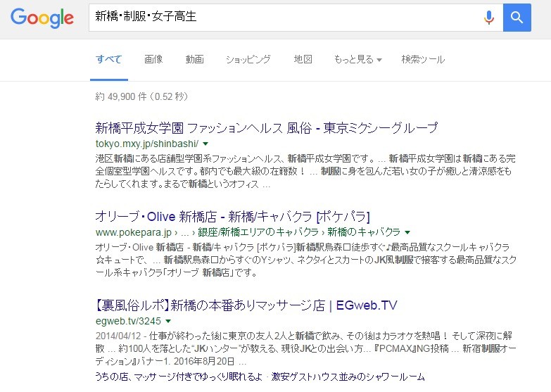Open the オリーブ・Olive 新橋店 result link

pyautogui.click(x=233, y=217)
